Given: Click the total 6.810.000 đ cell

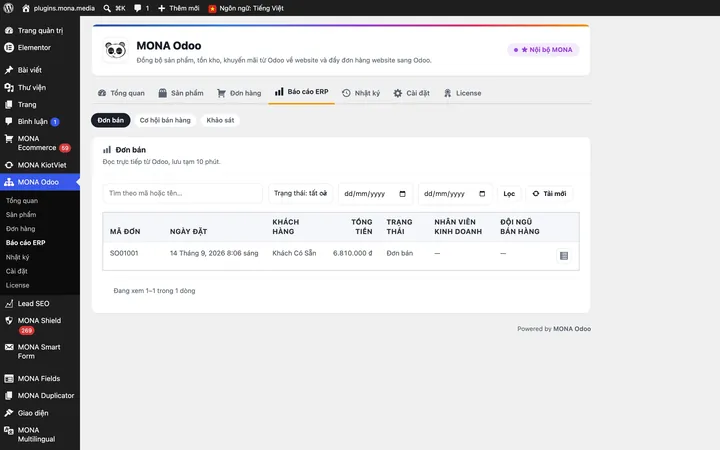Looking at the screenshot, I should point(353,253).
